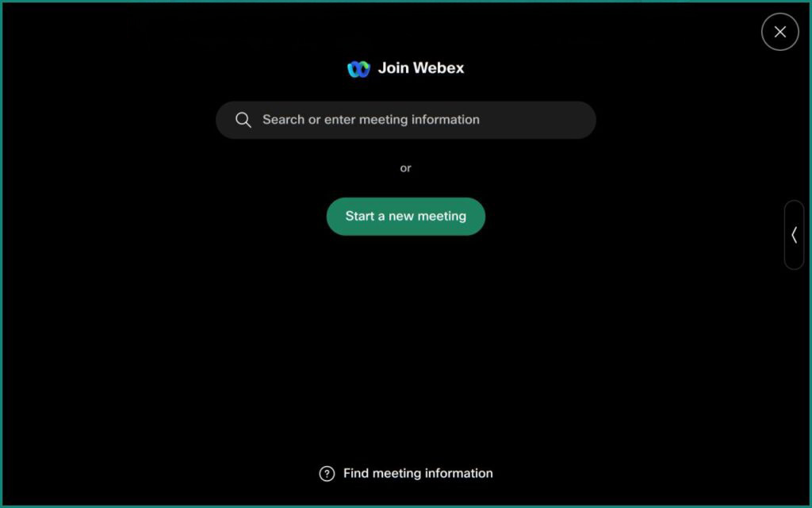Click the blue-green Webex emblem beside the title

358,69
